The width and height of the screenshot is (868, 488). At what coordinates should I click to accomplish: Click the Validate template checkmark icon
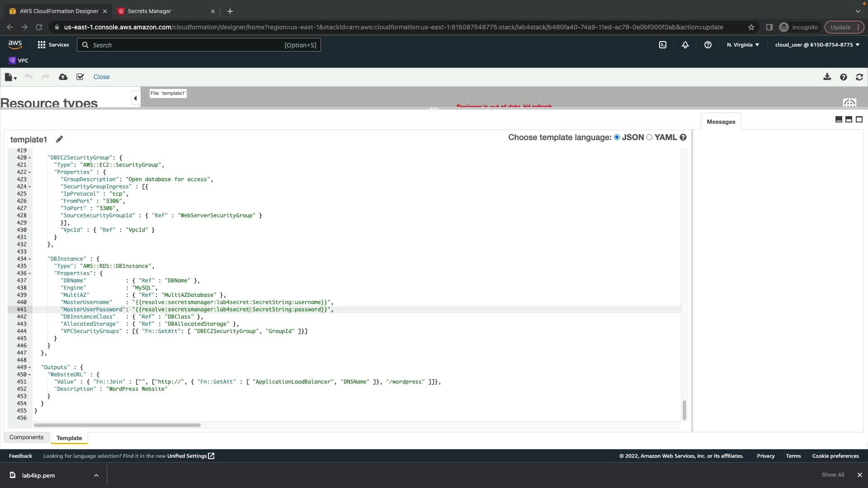[x=80, y=77]
